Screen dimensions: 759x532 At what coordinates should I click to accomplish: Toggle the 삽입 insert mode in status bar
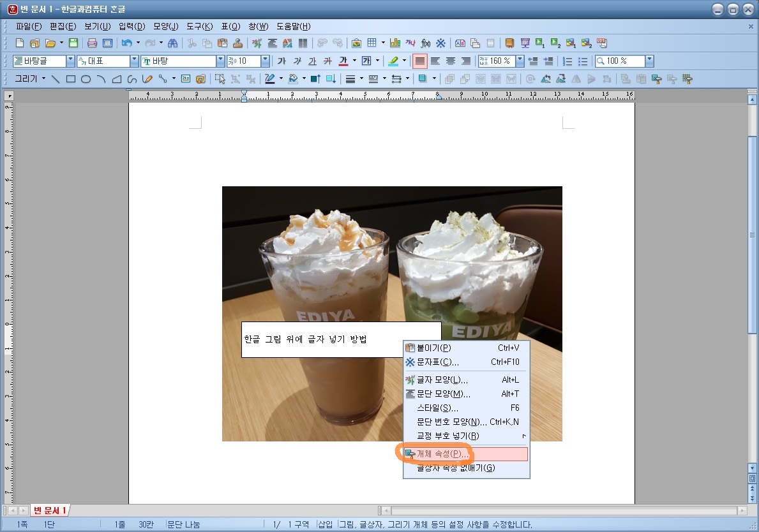point(326,524)
